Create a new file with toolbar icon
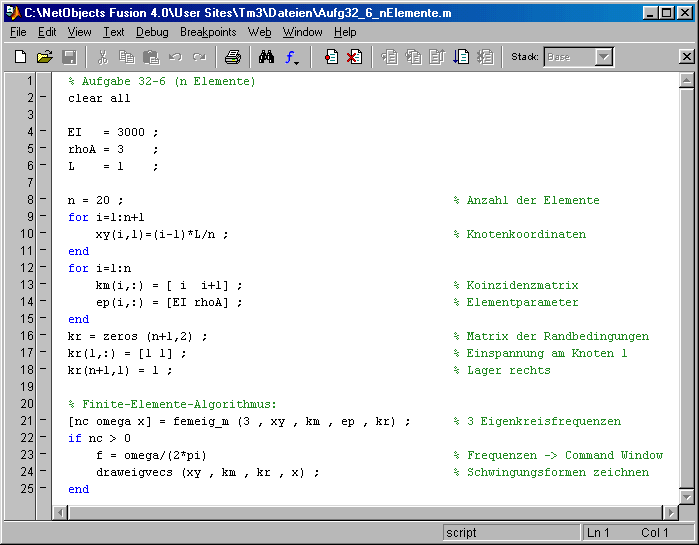 (20, 57)
